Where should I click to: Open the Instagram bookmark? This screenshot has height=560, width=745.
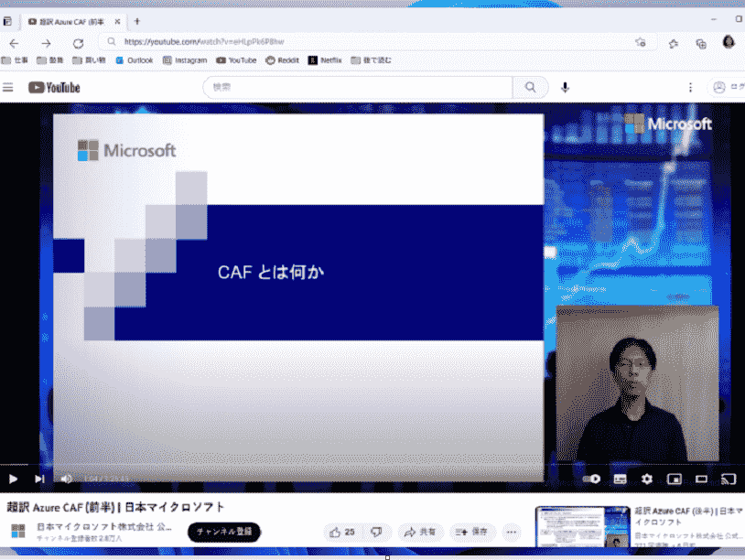point(185,60)
